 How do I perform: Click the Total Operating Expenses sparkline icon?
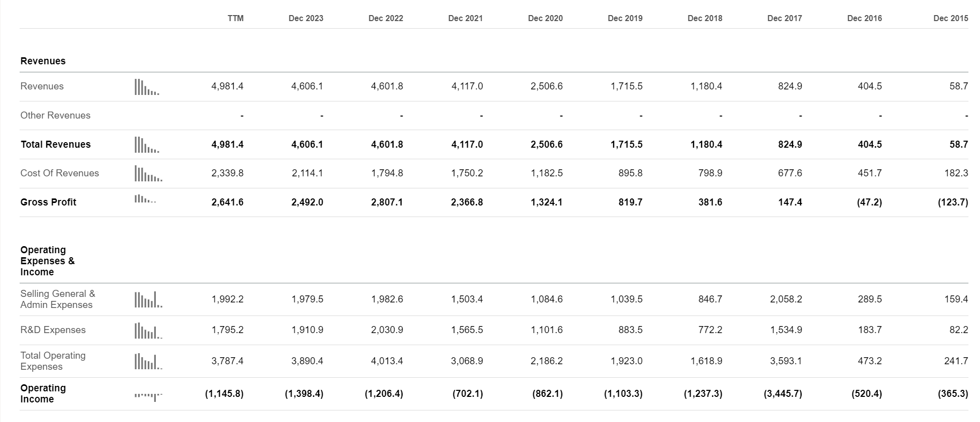[x=148, y=361]
